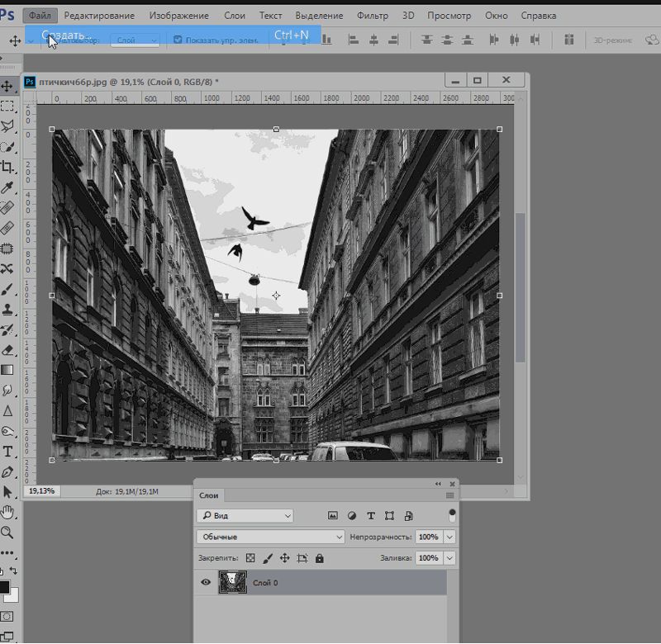Click the Слой 0 layer thumbnail

233,582
